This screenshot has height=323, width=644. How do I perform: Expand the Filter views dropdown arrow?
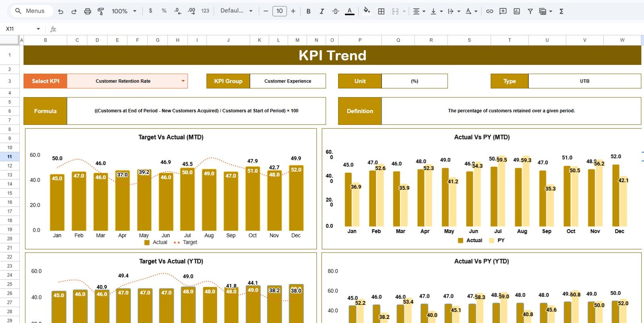pyautogui.click(x=551, y=11)
